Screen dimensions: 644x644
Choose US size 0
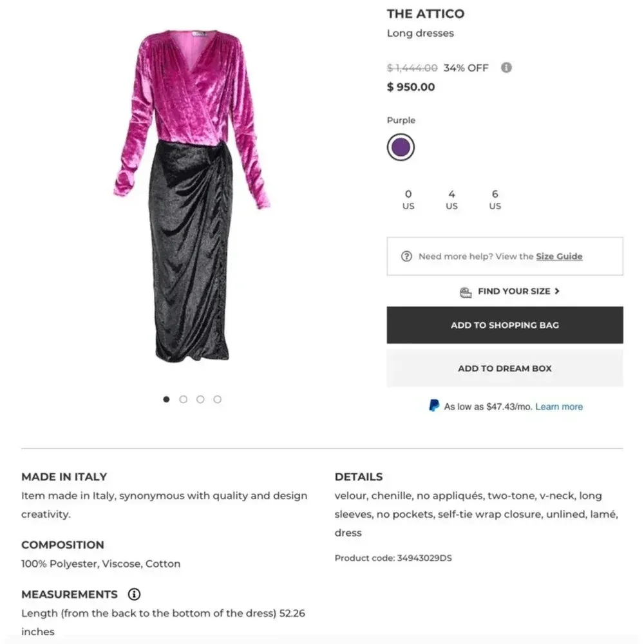tap(408, 200)
